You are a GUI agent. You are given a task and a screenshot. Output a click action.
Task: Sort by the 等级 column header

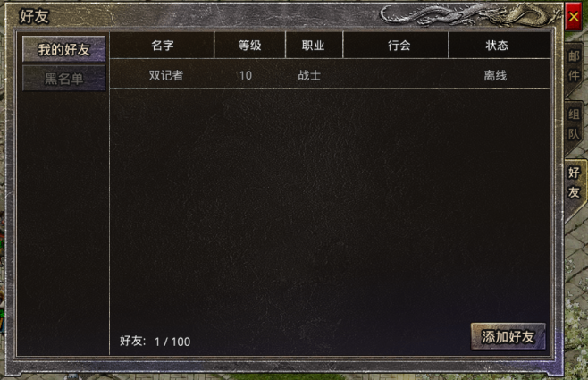tap(249, 46)
